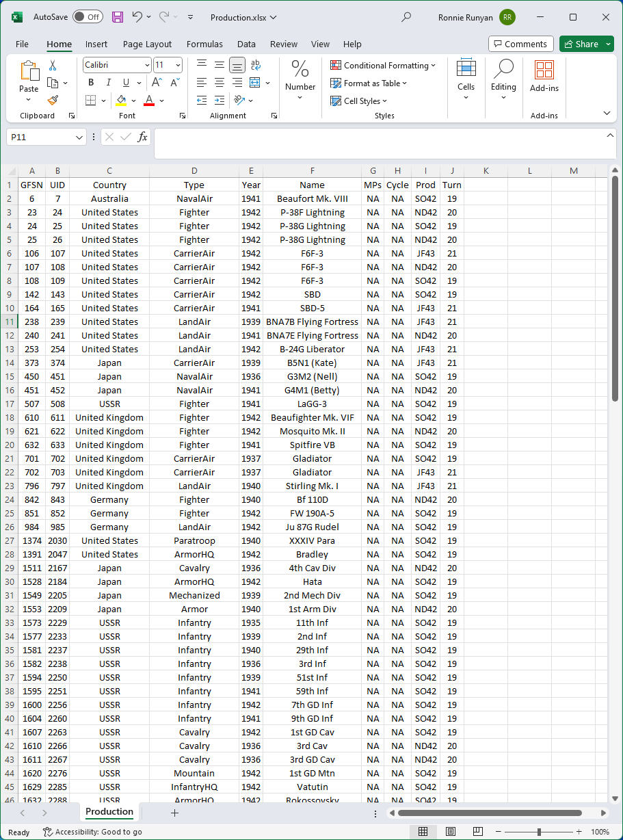Expand the formula bar
The width and height of the screenshot is (623, 840).
coord(611,135)
